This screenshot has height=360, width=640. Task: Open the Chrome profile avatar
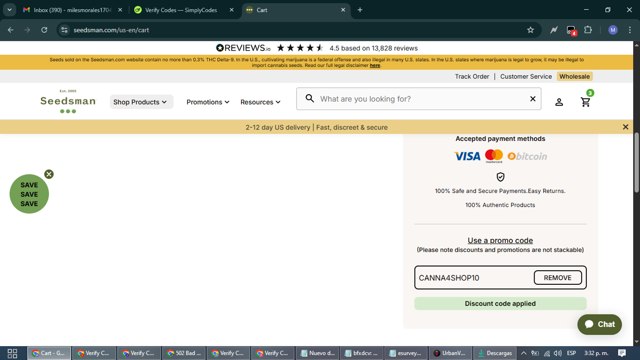(x=613, y=30)
